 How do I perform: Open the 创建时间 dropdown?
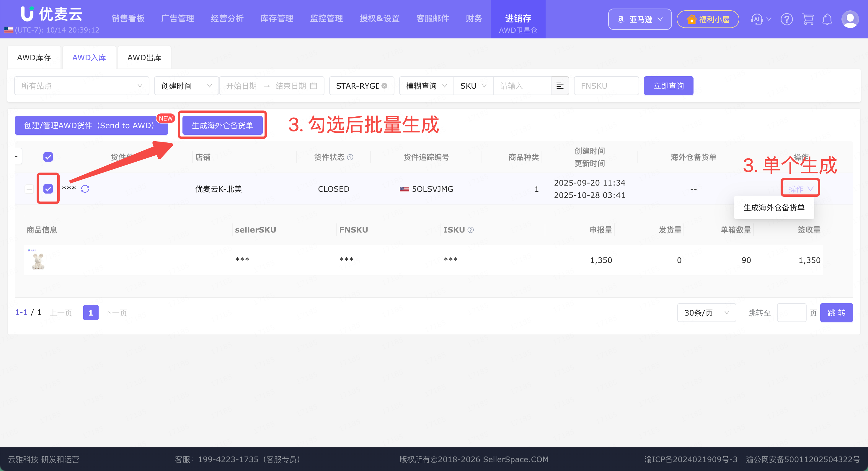click(x=186, y=86)
